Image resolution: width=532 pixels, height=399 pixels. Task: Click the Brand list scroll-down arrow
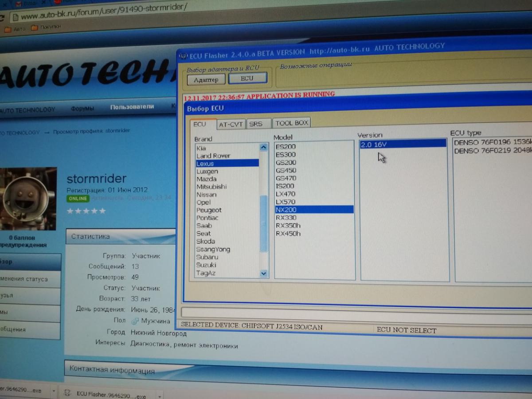(x=264, y=274)
